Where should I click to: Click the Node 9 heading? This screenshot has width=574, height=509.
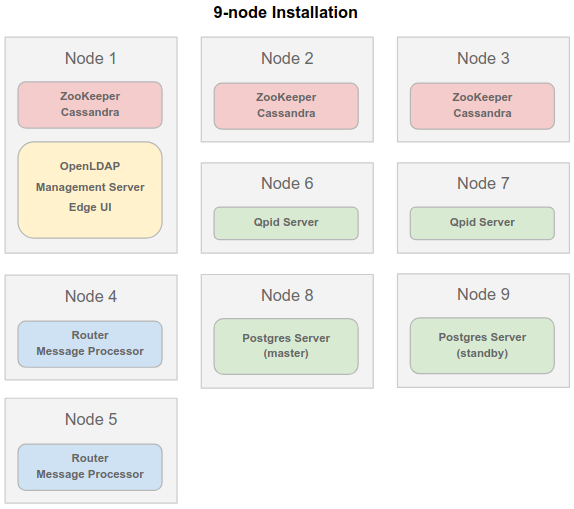(x=483, y=294)
